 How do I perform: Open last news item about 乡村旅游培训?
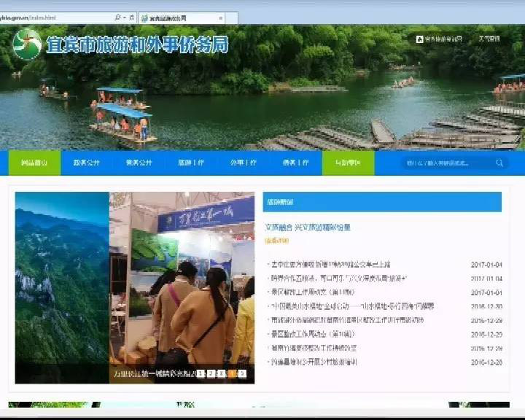coord(314,362)
